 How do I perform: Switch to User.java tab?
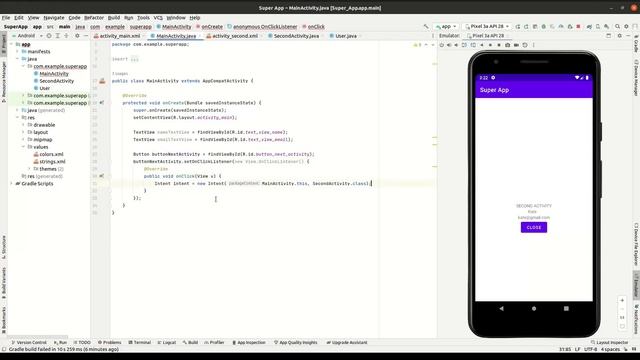[343, 36]
